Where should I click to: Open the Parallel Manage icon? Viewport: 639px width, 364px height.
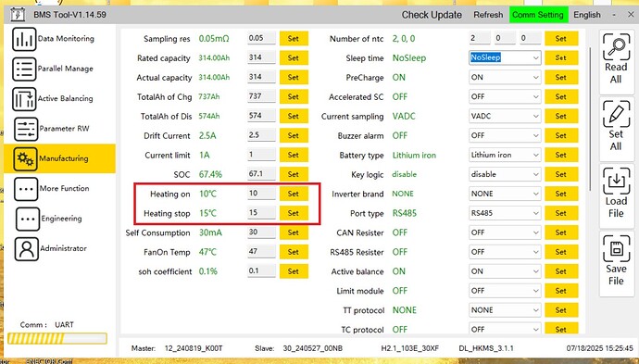[x=24, y=69]
